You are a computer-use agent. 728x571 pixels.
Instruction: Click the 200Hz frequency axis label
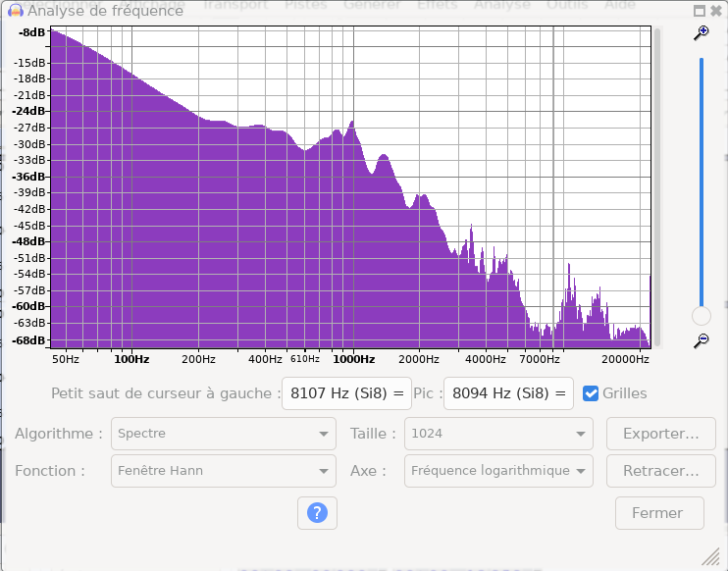coord(199,359)
